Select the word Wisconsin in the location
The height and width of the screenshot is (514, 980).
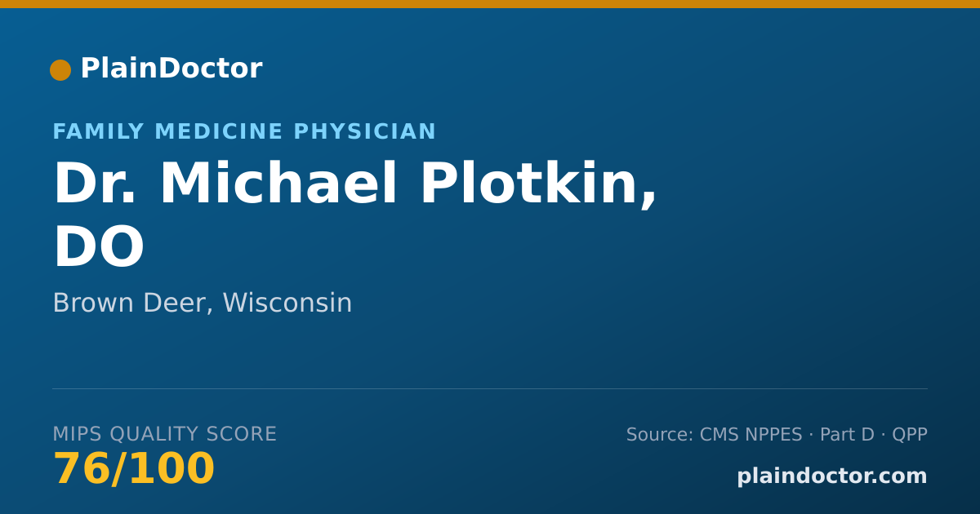click(287, 304)
